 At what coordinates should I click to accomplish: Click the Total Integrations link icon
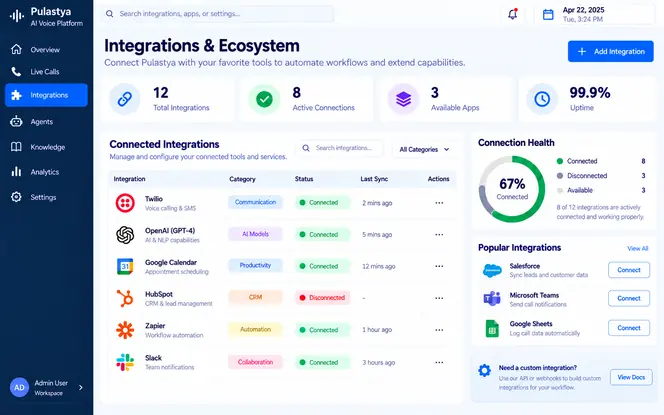[124, 99]
